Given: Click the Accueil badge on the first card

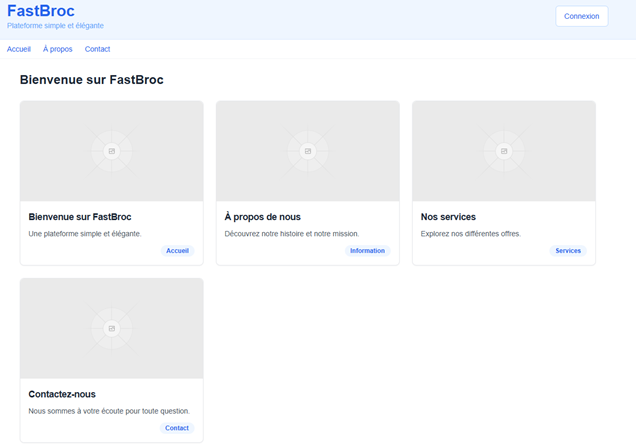Looking at the screenshot, I should coord(177,251).
